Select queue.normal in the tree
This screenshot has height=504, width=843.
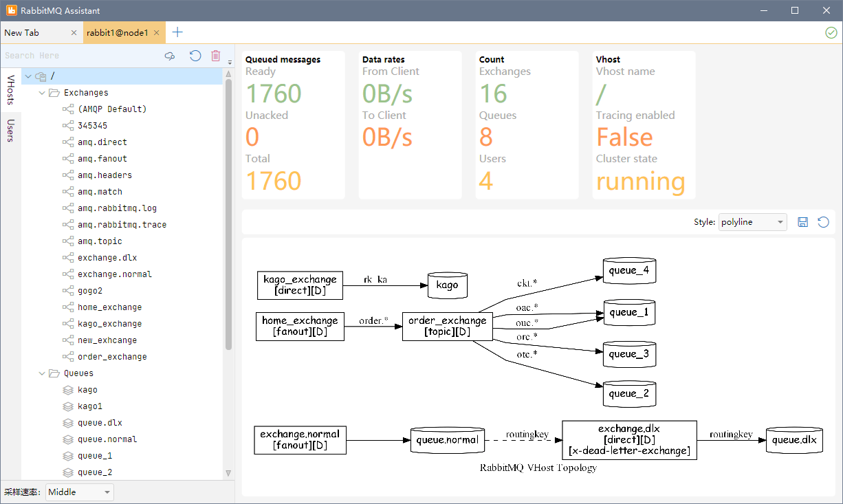[107, 439]
